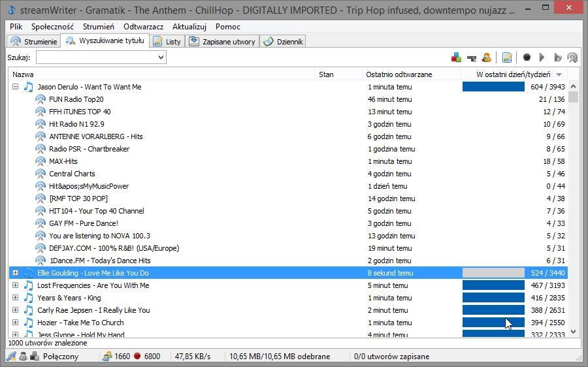Screen dimensions: 588x367
Task: Click the stream icon beside FUN Radio Top20
Action: pyautogui.click(x=41, y=99)
